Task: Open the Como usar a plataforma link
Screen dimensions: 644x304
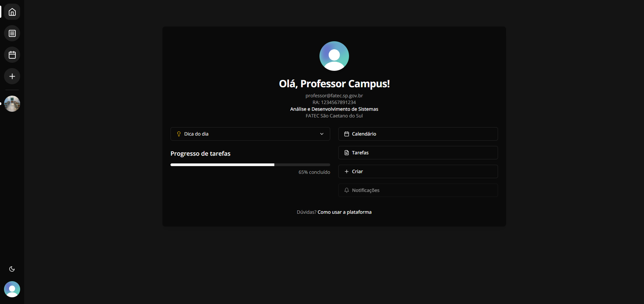Action: [344, 212]
